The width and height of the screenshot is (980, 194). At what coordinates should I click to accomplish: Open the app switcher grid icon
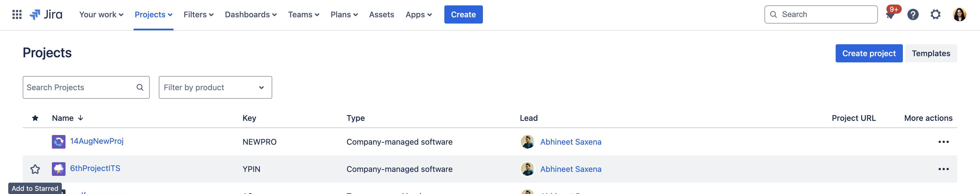(17, 14)
